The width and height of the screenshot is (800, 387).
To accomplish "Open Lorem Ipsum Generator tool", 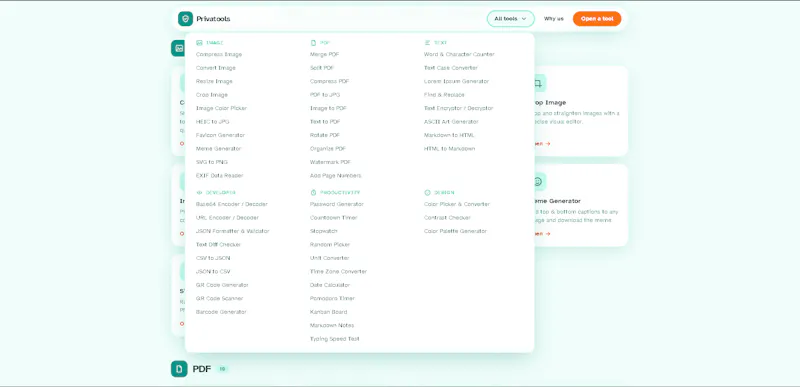I will 456,82.
